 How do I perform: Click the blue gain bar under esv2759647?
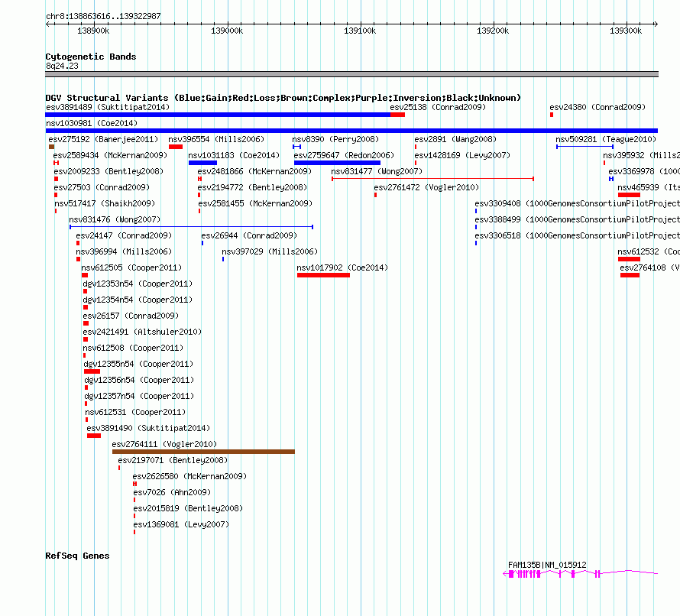click(x=337, y=163)
